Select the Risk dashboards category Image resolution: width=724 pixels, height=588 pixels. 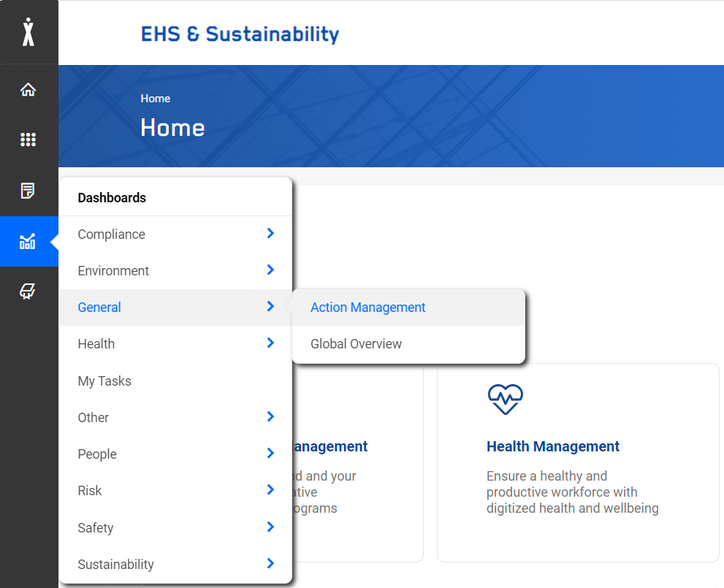[x=90, y=491]
